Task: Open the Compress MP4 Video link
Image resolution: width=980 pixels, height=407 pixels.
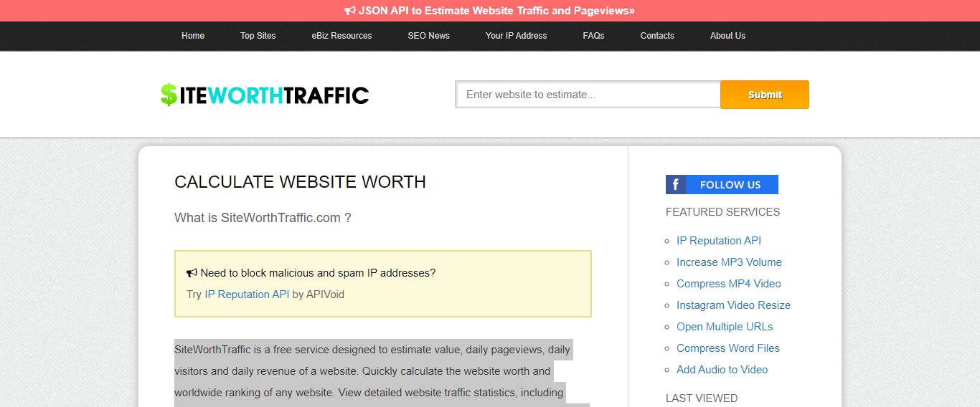Action: pyautogui.click(x=729, y=284)
